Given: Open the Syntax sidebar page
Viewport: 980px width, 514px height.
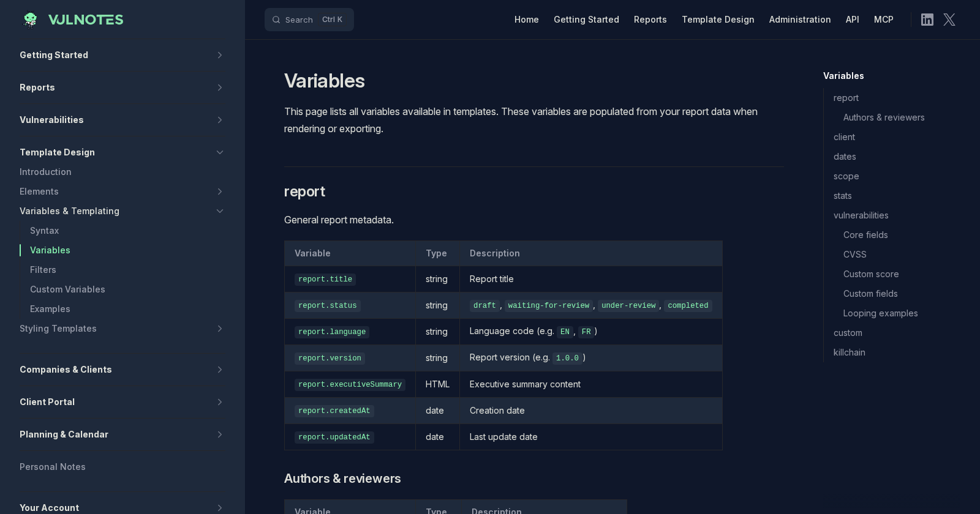Looking at the screenshot, I should click(x=45, y=231).
